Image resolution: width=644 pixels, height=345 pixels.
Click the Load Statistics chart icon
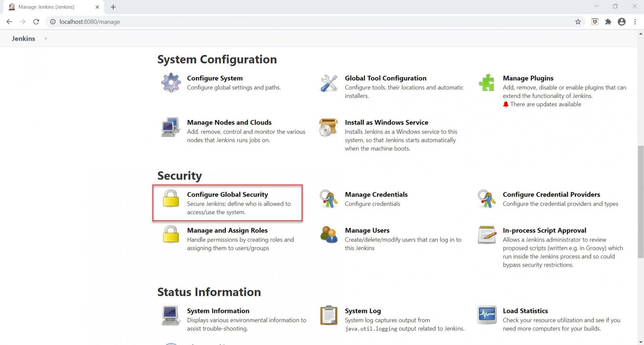pos(486,315)
